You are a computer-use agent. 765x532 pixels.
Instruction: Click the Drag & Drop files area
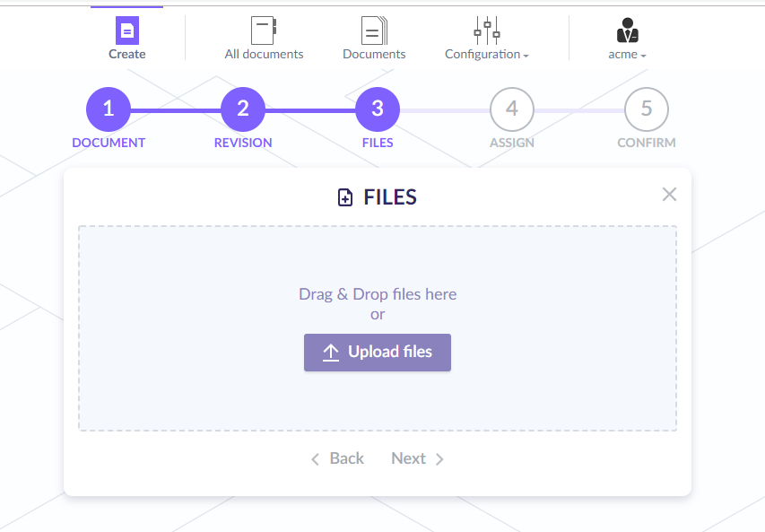[x=377, y=269]
